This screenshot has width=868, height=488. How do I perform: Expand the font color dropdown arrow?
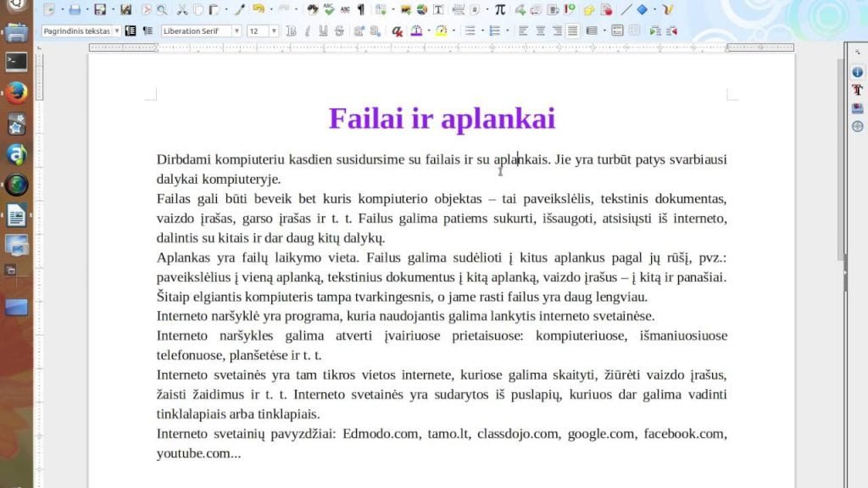(x=429, y=31)
